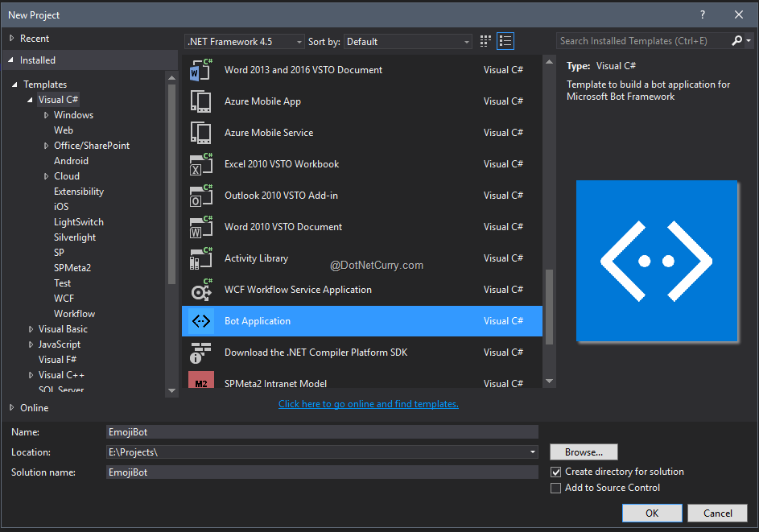Click the search magnifier icon
The image size is (759, 532).
pos(736,41)
